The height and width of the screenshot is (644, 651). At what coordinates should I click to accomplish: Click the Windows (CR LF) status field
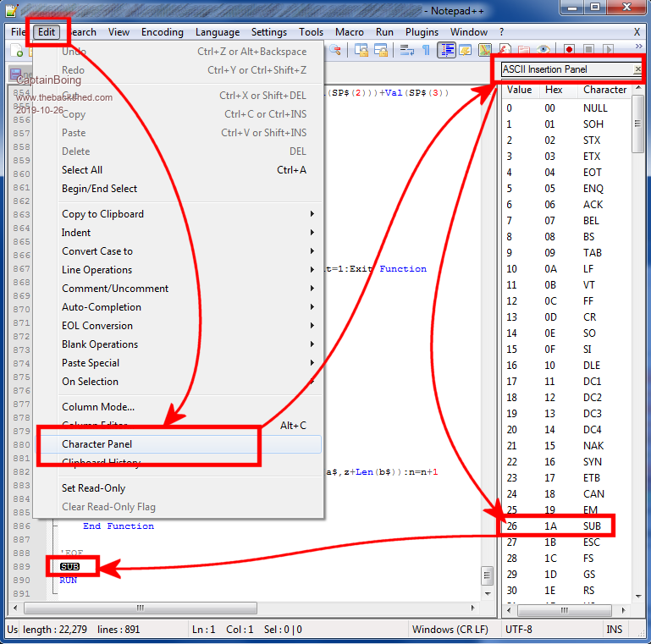[449, 630]
